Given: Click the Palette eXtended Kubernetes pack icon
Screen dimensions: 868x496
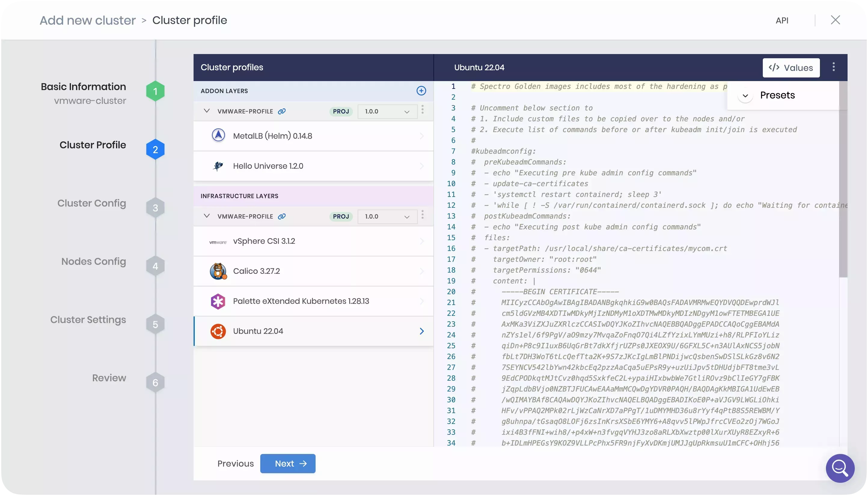Looking at the screenshot, I should click(218, 301).
